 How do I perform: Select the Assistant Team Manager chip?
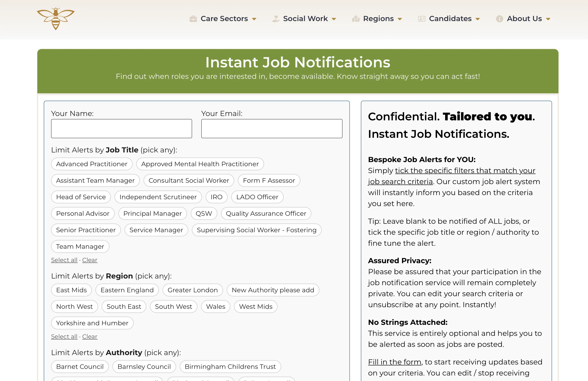[95, 181]
